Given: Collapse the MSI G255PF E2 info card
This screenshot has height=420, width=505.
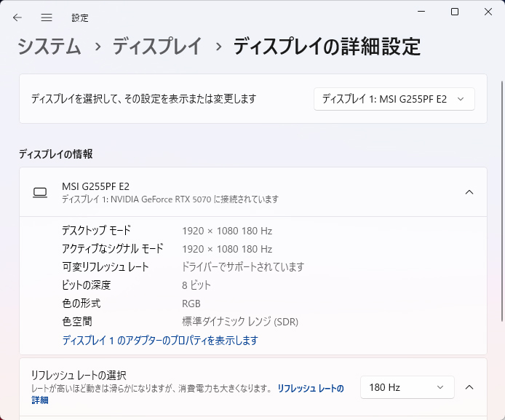Looking at the screenshot, I should pos(469,192).
